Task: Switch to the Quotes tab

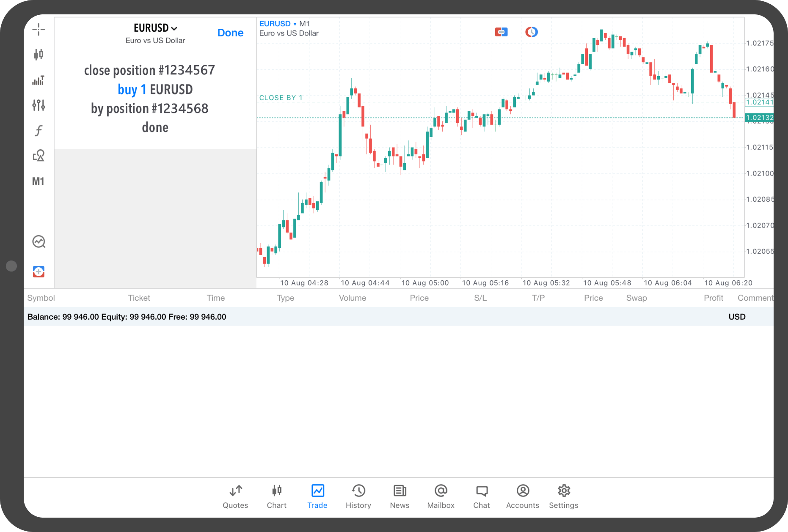Action: (x=235, y=496)
